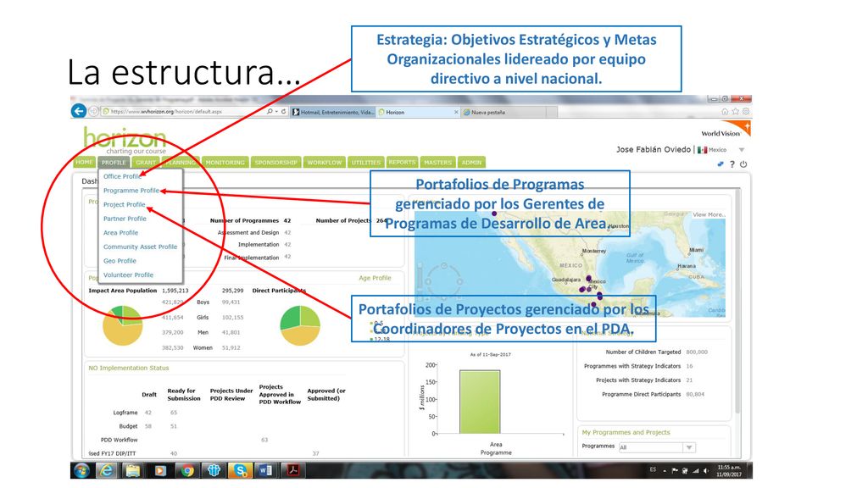The height and width of the screenshot is (488, 868).
Task: Switch to the Nueva pestaña browser tab
Action: pyautogui.click(x=504, y=112)
